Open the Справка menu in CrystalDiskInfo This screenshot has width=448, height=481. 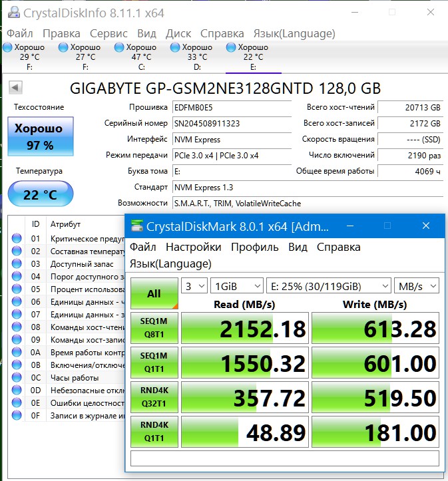click(222, 33)
